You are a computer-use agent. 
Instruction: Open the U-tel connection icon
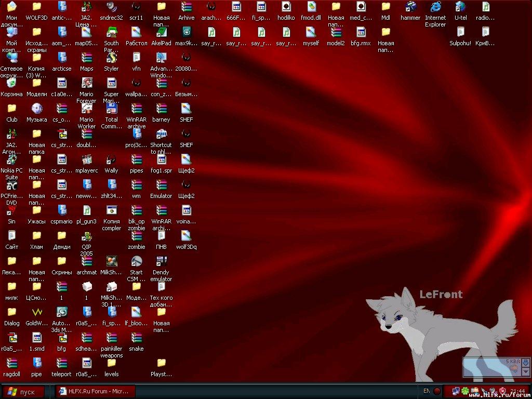[x=460, y=7]
